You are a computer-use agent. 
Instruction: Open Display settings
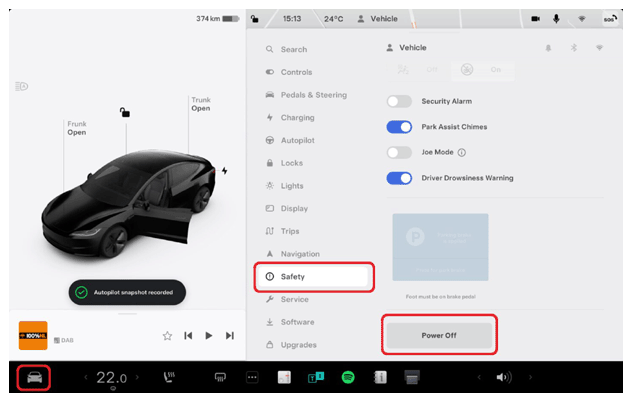(314, 208)
